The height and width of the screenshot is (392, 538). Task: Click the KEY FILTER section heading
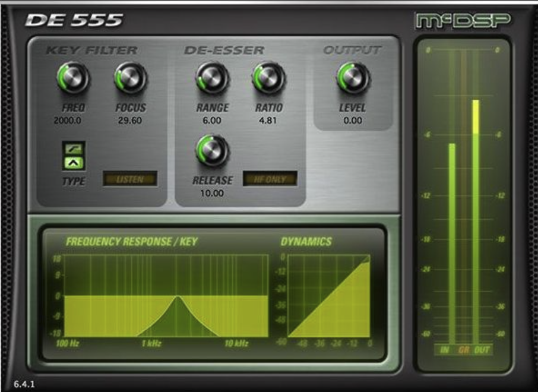point(91,50)
